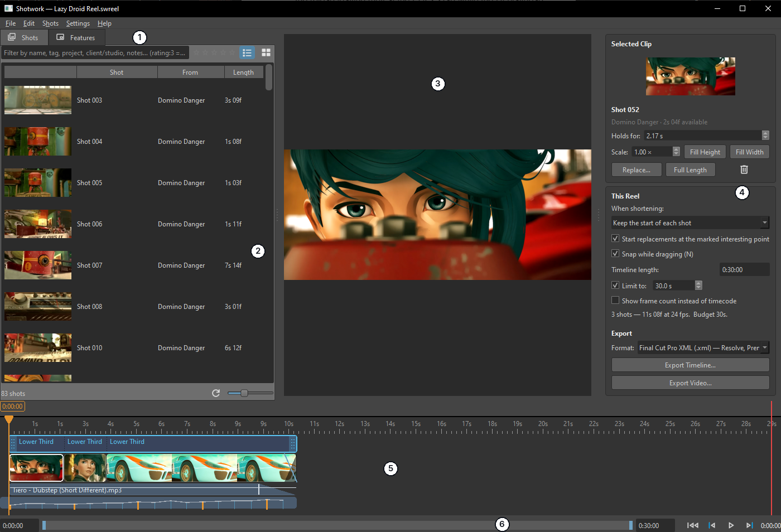Play the reel preview
Image resolution: width=781 pixels, height=532 pixels.
731,525
